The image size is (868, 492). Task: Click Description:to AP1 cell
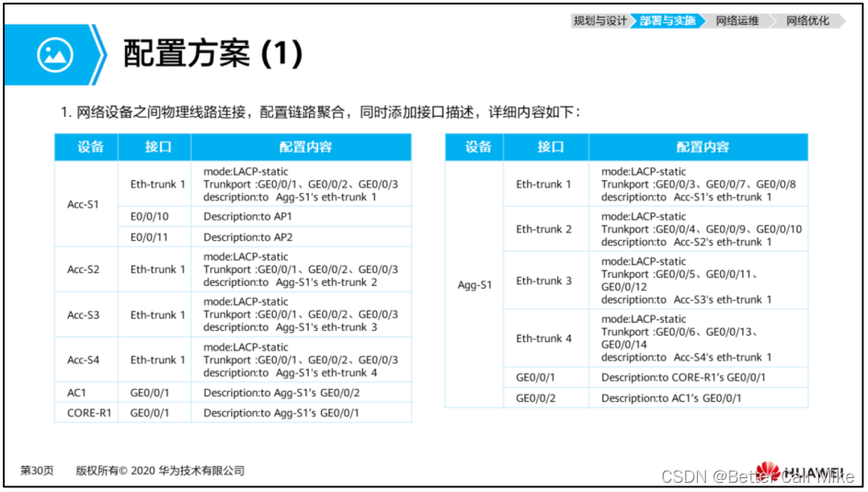302,216
